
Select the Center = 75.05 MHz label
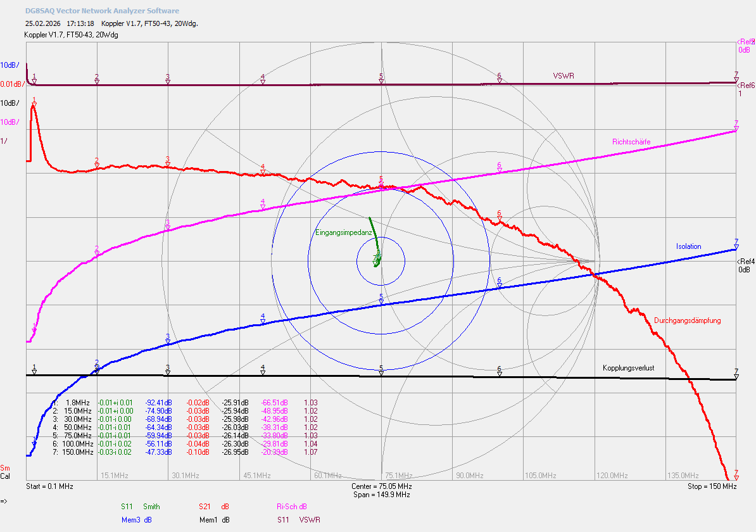tap(382, 486)
